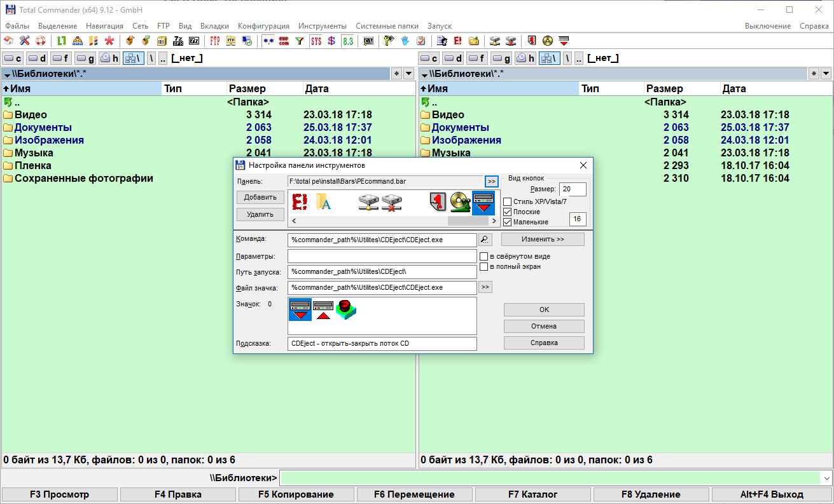Click the magnifier browse icon next to Команда
This screenshot has height=504, width=834.
coord(485,240)
